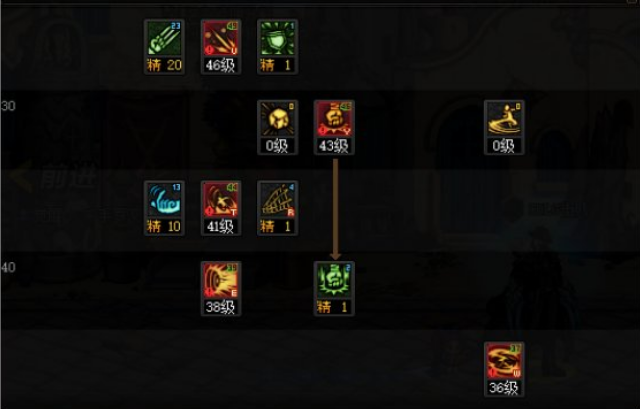Click the 36级 level label
Image resolution: width=640 pixels, height=409 pixels.
point(504,387)
